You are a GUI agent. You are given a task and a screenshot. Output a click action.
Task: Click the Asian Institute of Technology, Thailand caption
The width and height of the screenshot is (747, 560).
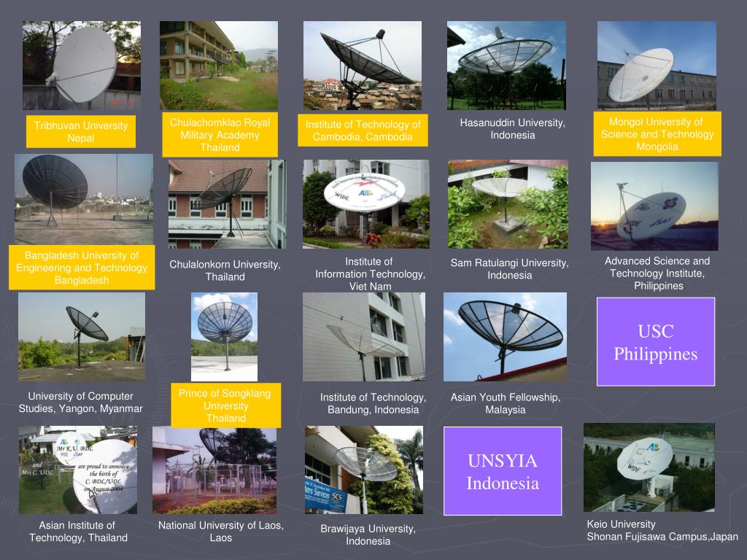78,532
